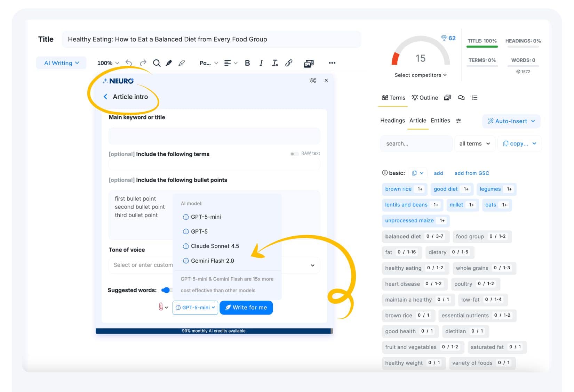The height and width of the screenshot is (392, 574).
Task: Open the all terms filter dropdown
Action: pos(475,144)
